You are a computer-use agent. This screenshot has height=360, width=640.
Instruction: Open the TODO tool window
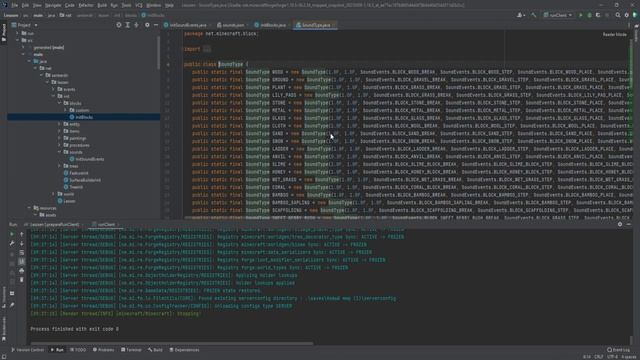pos(78,350)
